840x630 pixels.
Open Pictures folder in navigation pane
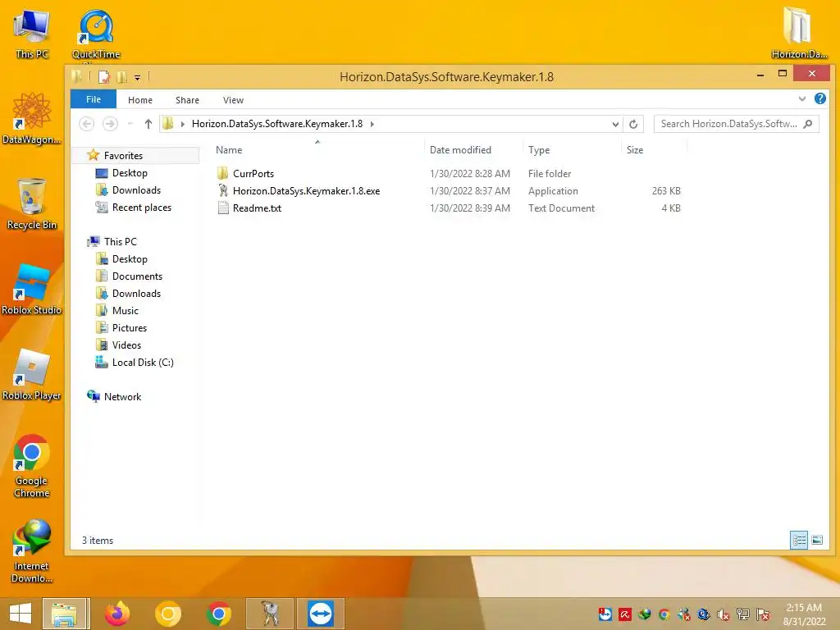click(x=129, y=328)
